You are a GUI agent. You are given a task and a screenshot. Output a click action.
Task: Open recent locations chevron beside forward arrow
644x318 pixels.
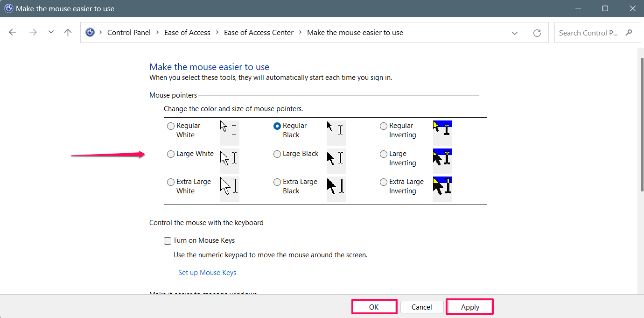[51, 33]
